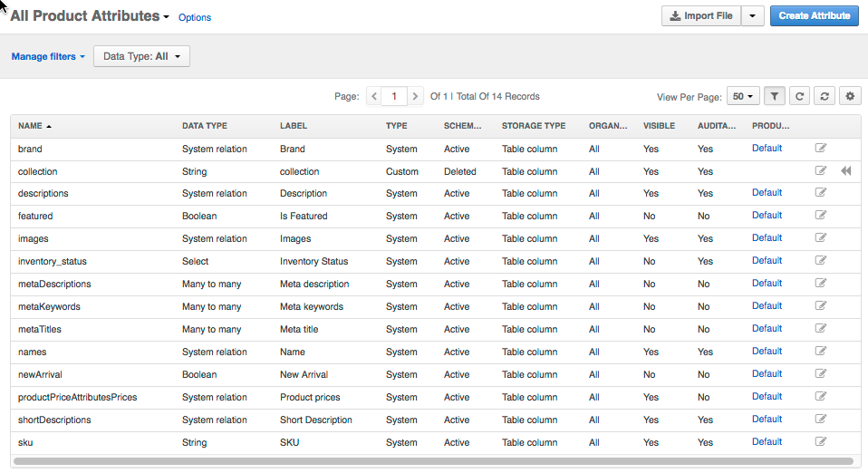This screenshot has width=868, height=473.
Task: Click the Meta keywords label cell
Action: coord(311,307)
